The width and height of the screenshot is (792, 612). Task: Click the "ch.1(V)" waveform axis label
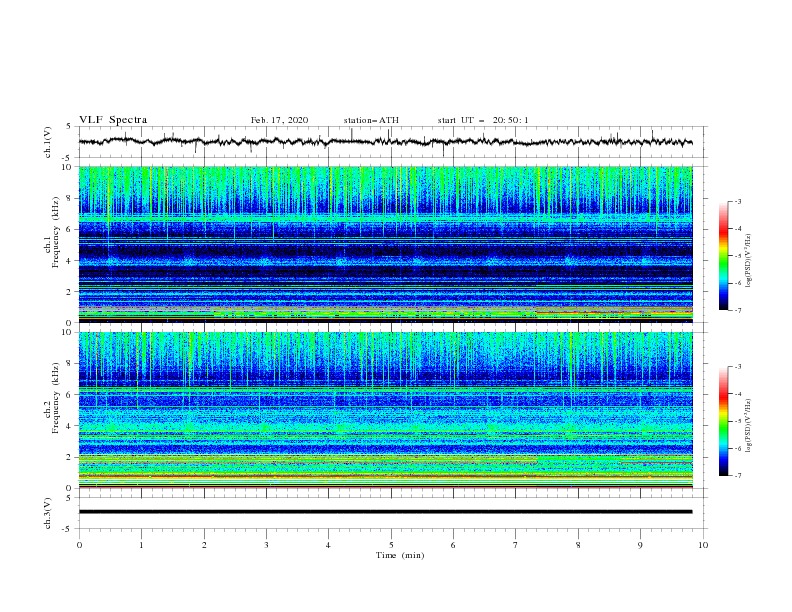[x=48, y=142]
